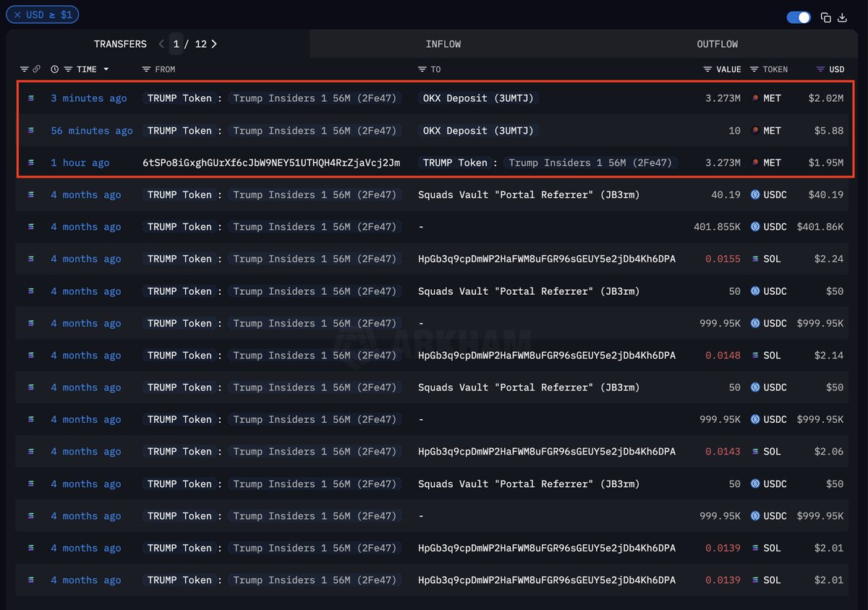Screen dimensions: 868x610
Task: Open the VALUE column filter icon
Action: click(x=707, y=69)
